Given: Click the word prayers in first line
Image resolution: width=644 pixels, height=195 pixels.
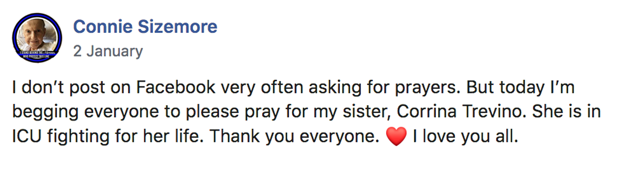Looking at the screenshot, I should pos(428,88).
